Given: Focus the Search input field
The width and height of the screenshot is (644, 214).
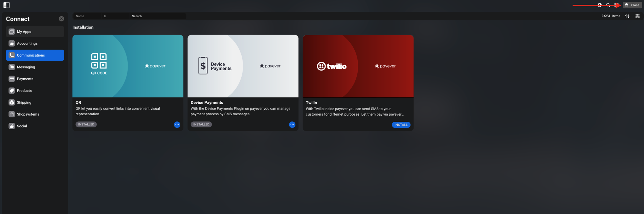Looking at the screenshot, I should pos(158,16).
